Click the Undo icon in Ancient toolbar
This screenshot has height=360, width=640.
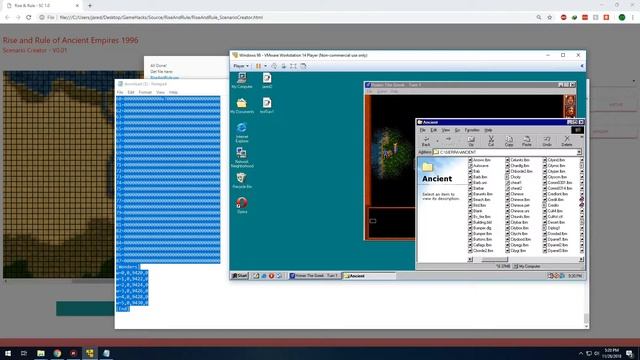click(x=547, y=141)
